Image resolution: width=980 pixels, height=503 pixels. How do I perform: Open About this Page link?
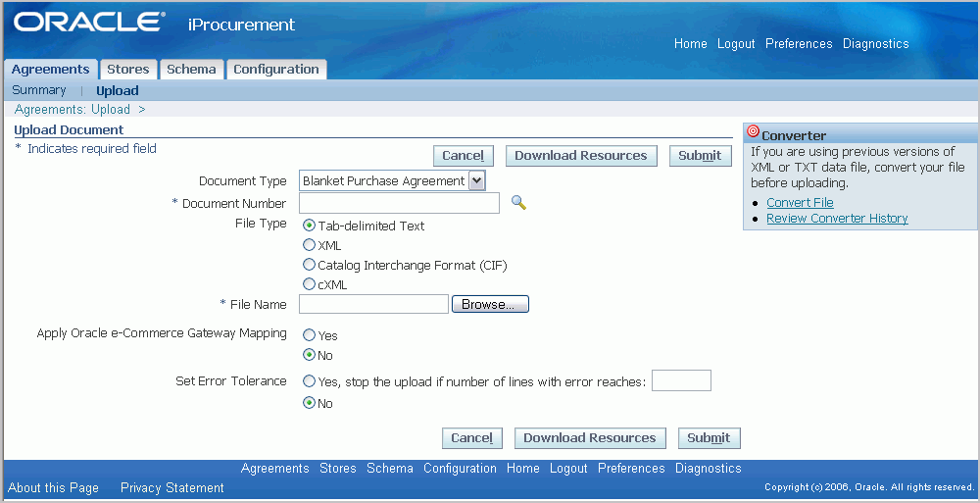point(53,487)
